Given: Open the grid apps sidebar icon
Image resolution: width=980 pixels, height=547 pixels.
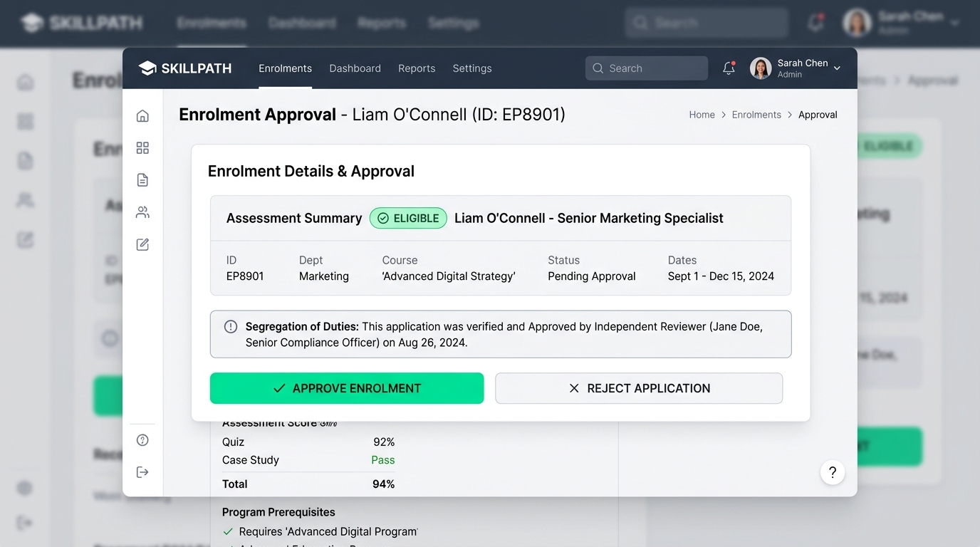Looking at the screenshot, I should [x=142, y=147].
